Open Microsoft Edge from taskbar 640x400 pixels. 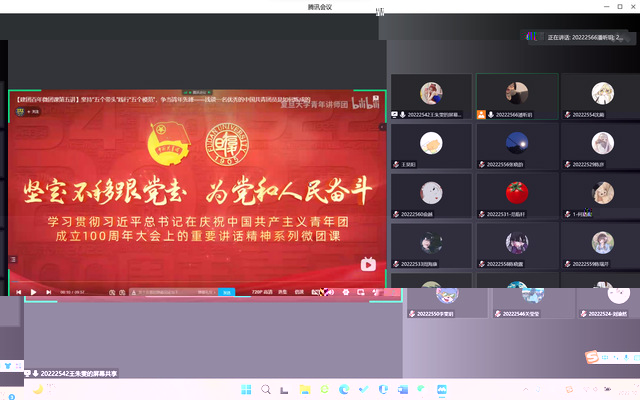tap(344, 389)
